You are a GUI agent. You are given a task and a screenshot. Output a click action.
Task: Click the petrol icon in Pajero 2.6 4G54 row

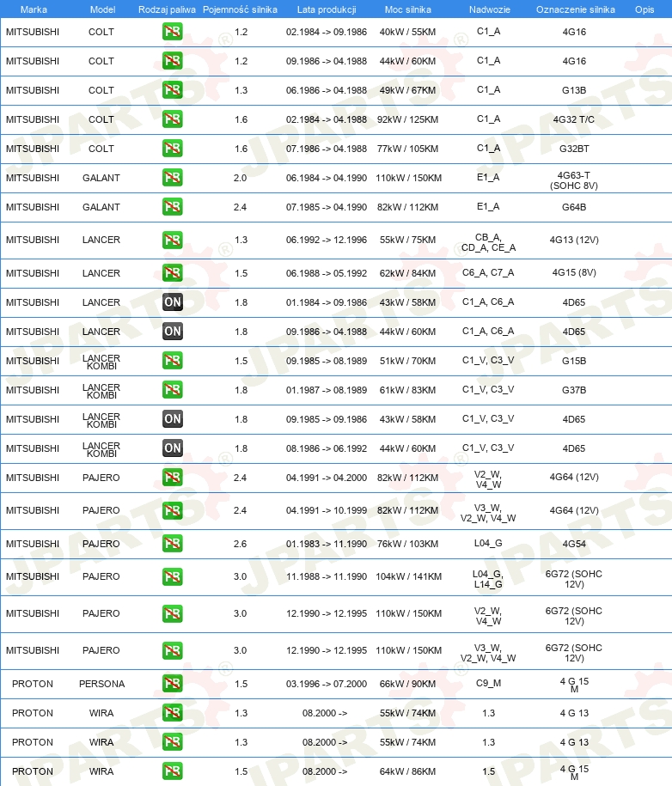click(x=172, y=544)
